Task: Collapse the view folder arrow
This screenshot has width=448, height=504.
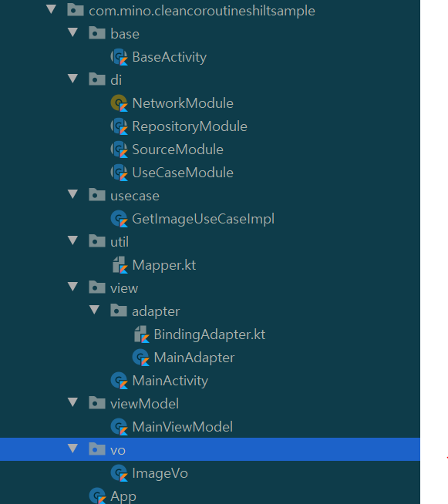Action: click(x=73, y=287)
